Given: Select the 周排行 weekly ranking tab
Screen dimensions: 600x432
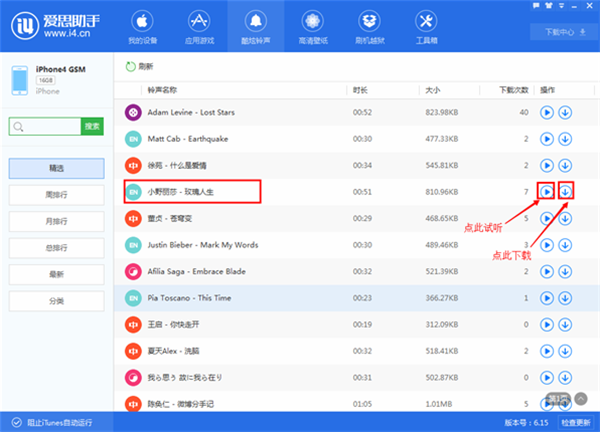Looking at the screenshot, I should coord(56,193).
